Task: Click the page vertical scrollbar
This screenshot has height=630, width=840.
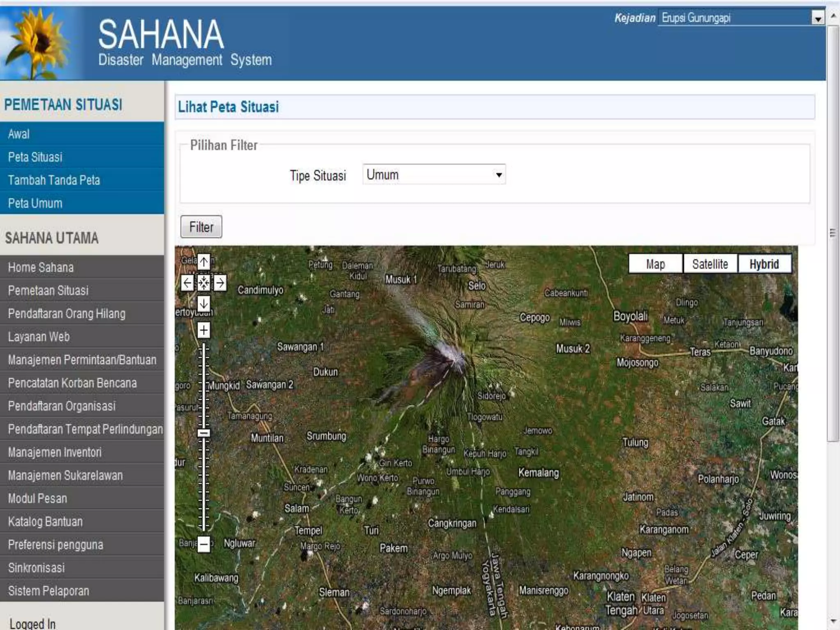Action: 833,233
